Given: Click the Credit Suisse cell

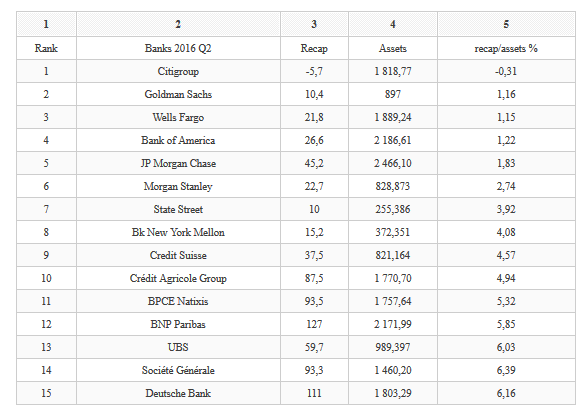Looking at the screenshot, I should [x=178, y=255].
